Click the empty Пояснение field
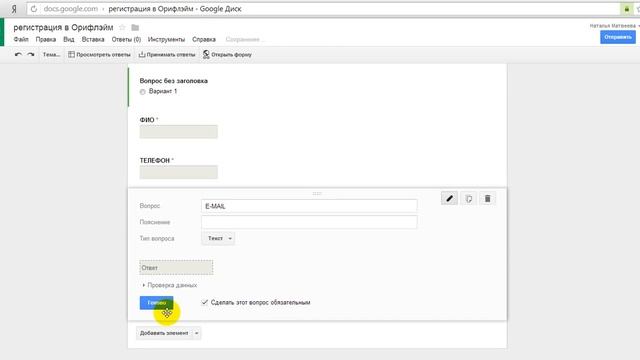This screenshot has width=640, height=360. click(309, 222)
